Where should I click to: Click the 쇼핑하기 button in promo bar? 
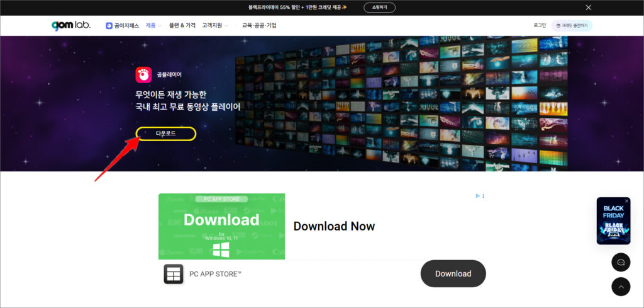379,8
